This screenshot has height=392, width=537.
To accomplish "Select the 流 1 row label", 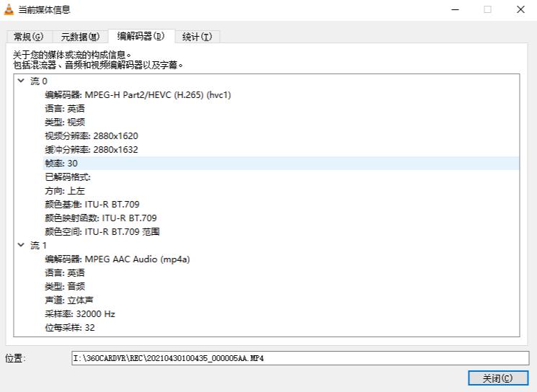I will [38, 246].
